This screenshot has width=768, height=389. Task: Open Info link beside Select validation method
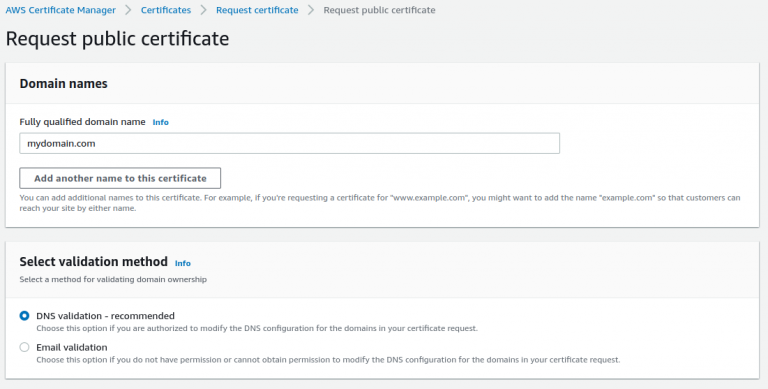183,263
